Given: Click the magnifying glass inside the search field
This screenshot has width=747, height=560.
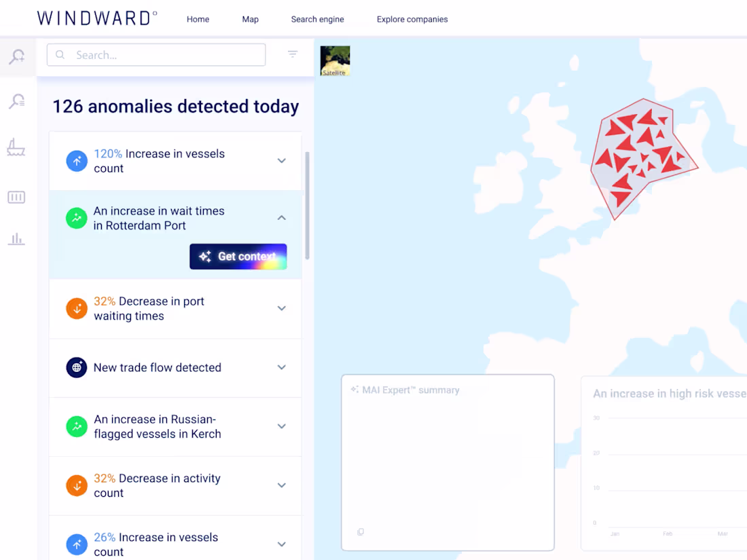Looking at the screenshot, I should pyautogui.click(x=60, y=54).
